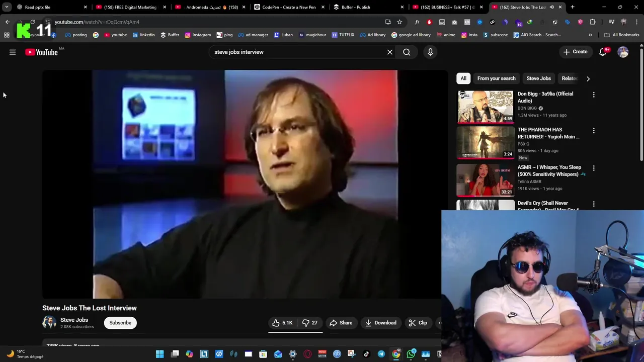
Task: Open the TikTok taskbar icon
Action: [366, 354]
